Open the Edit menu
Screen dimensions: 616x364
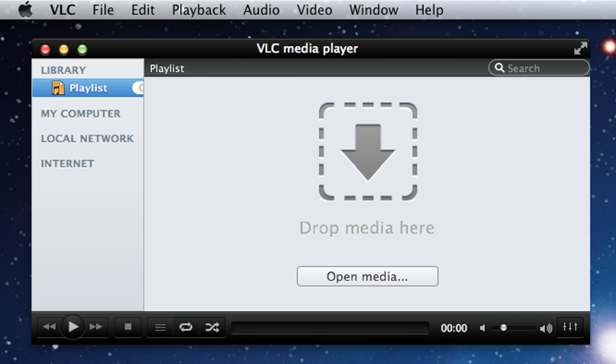click(143, 10)
